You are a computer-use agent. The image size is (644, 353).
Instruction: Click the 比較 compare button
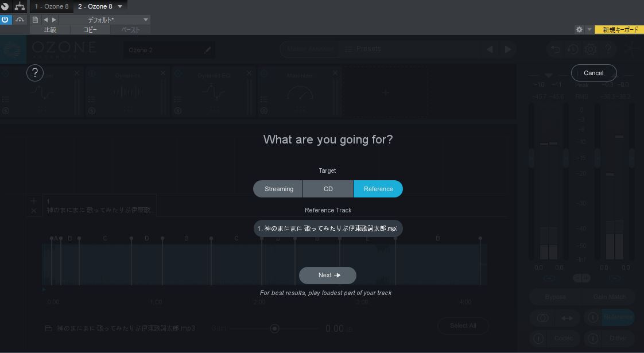(x=50, y=30)
